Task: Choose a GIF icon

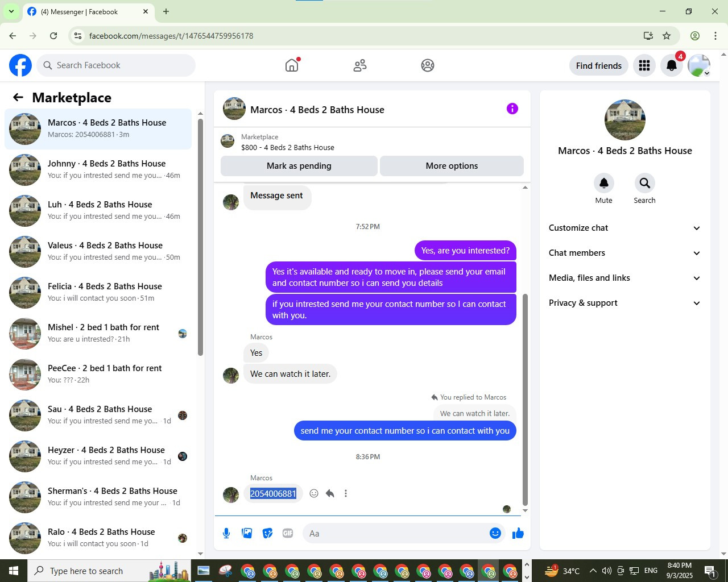Action: coord(288,533)
